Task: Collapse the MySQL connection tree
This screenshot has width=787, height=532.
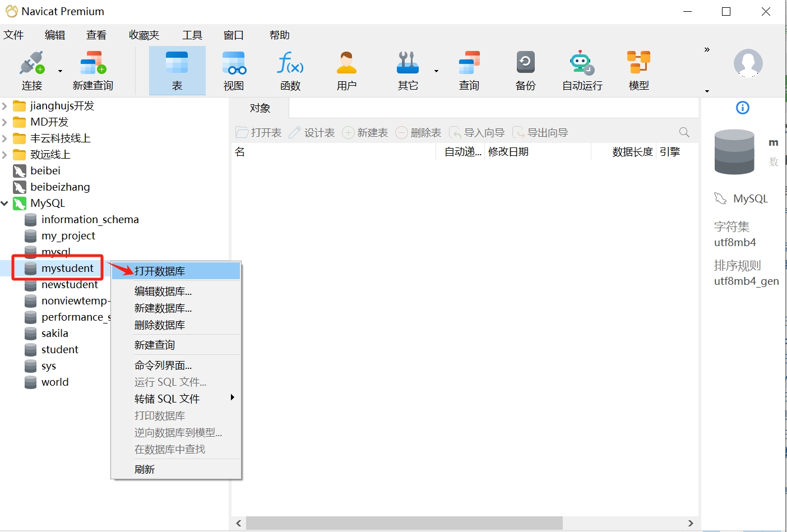Action: tap(4, 203)
